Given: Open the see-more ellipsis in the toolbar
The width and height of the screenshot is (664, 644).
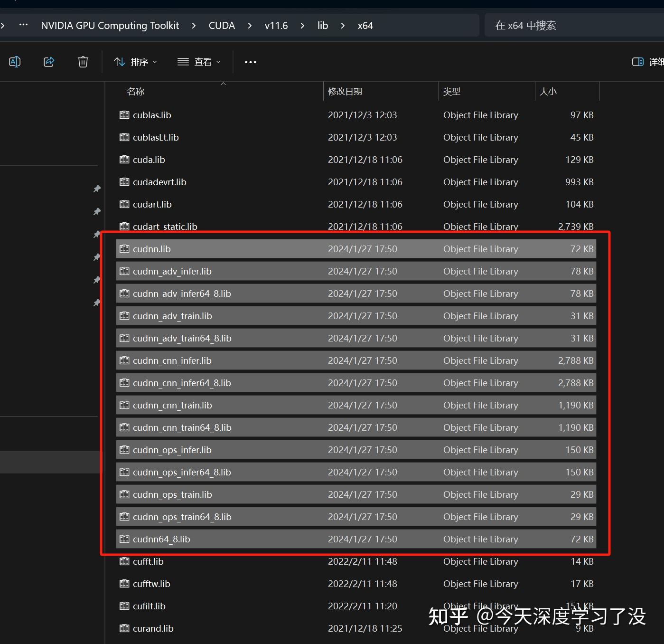Looking at the screenshot, I should 250,61.
